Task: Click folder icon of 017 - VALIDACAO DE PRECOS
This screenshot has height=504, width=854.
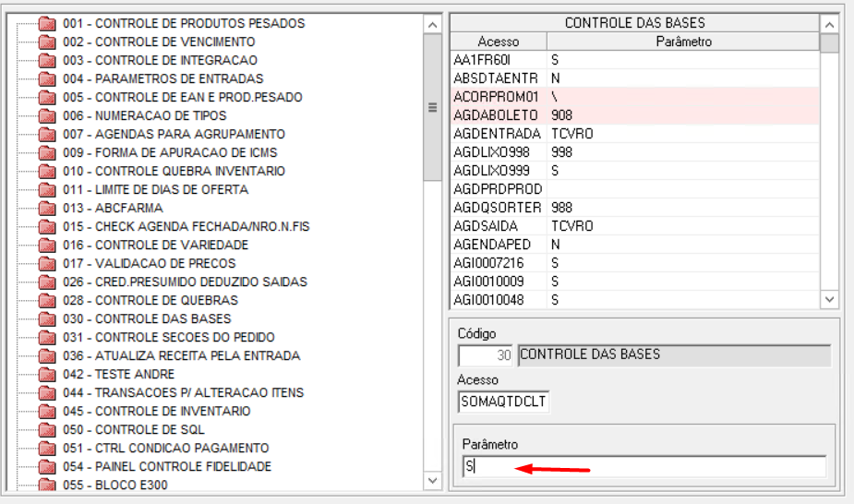Action: [47, 264]
